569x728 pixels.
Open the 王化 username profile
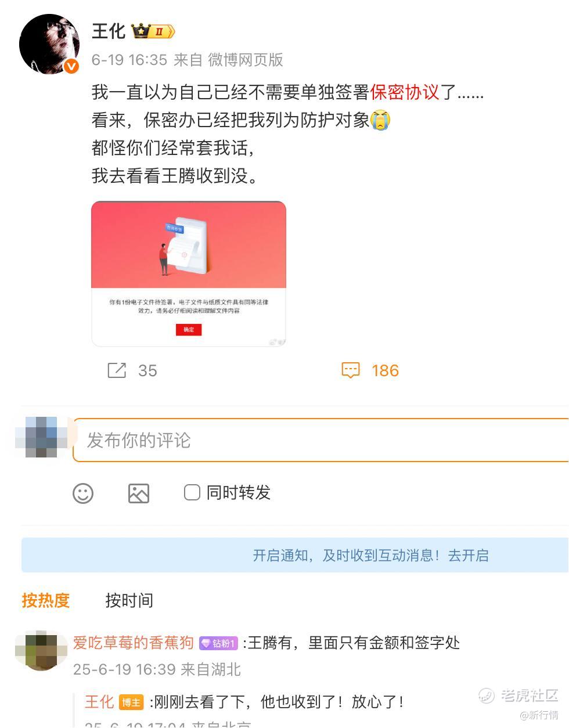[x=109, y=31]
